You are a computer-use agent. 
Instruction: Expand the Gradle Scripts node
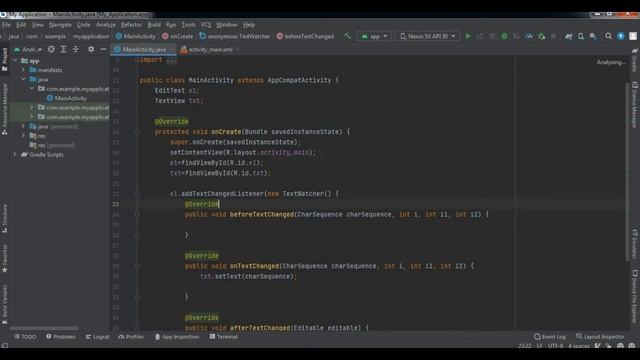click(x=15, y=154)
